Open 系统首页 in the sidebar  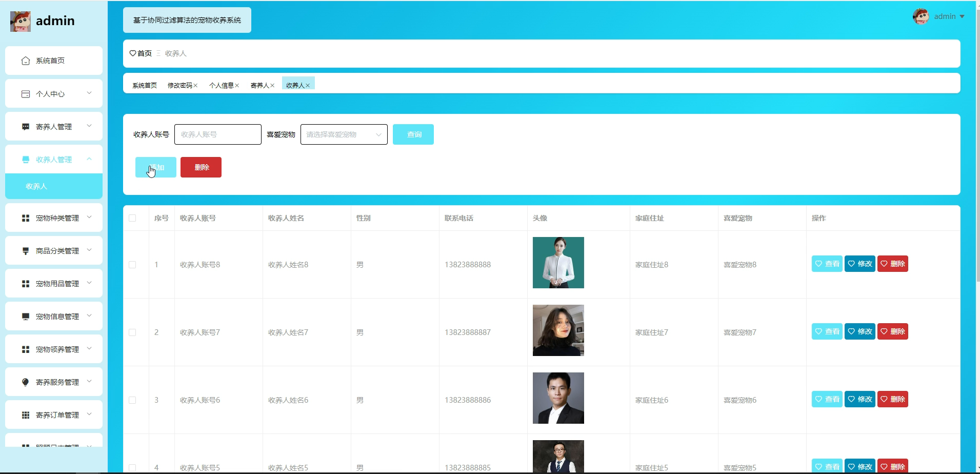click(x=54, y=61)
